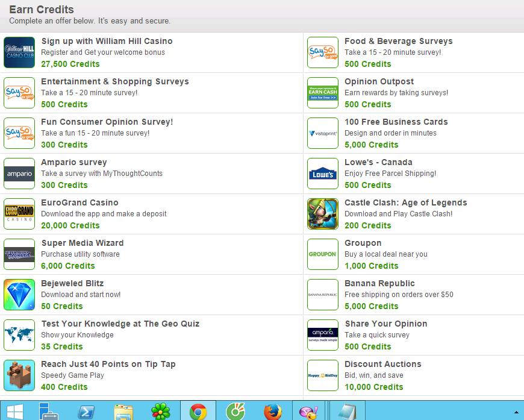524x420 pixels.
Task: Click the Groupon logo icon
Action: [323, 254]
